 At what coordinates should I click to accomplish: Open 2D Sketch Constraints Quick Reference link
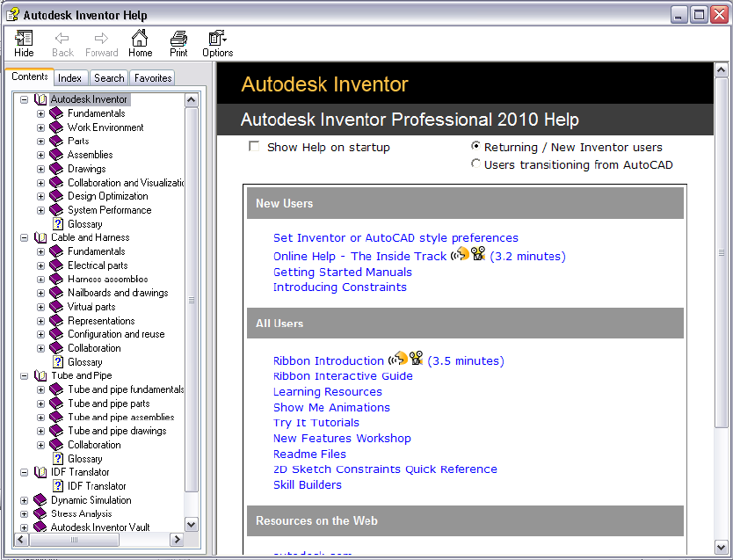[x=385, y=469]
